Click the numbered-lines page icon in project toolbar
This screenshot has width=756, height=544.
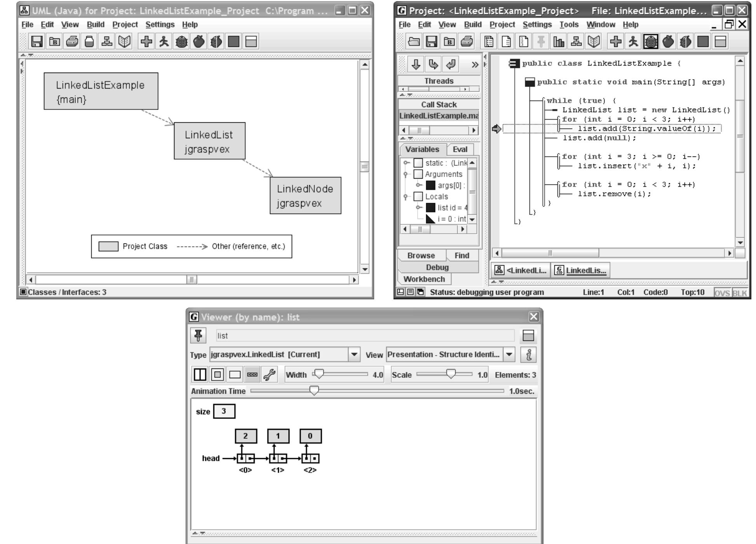click(524, 42)
